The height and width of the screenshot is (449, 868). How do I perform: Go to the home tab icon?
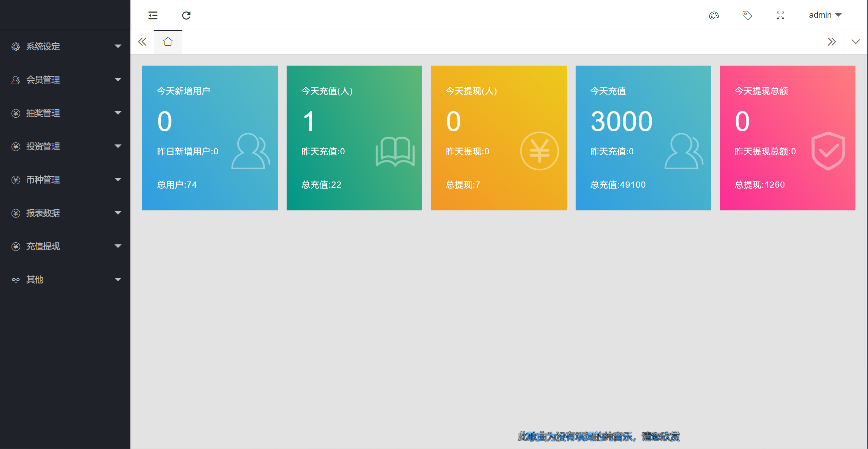[x=168, y=42]
